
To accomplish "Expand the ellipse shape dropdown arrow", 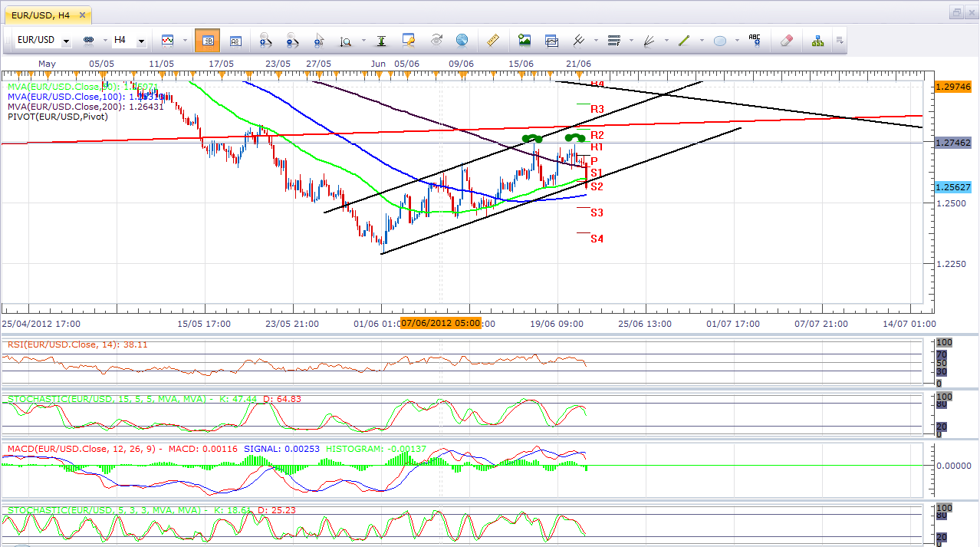I will (736, 41).
